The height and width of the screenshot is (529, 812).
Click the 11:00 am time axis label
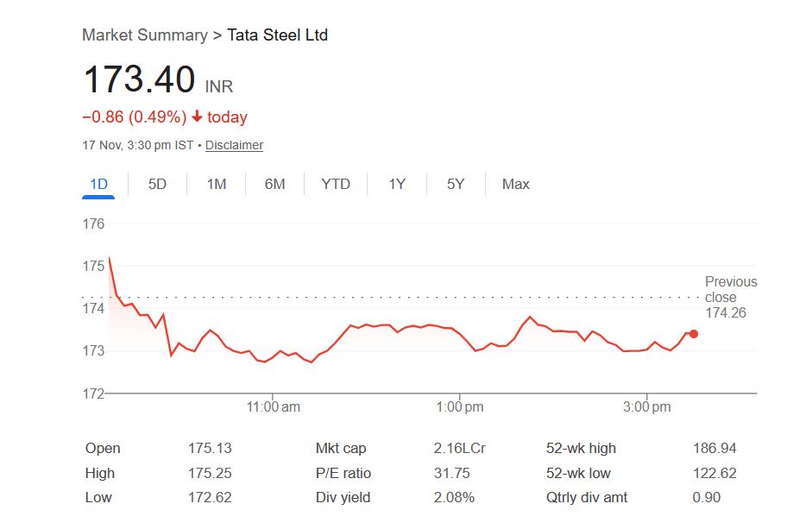tap(273, 407)
